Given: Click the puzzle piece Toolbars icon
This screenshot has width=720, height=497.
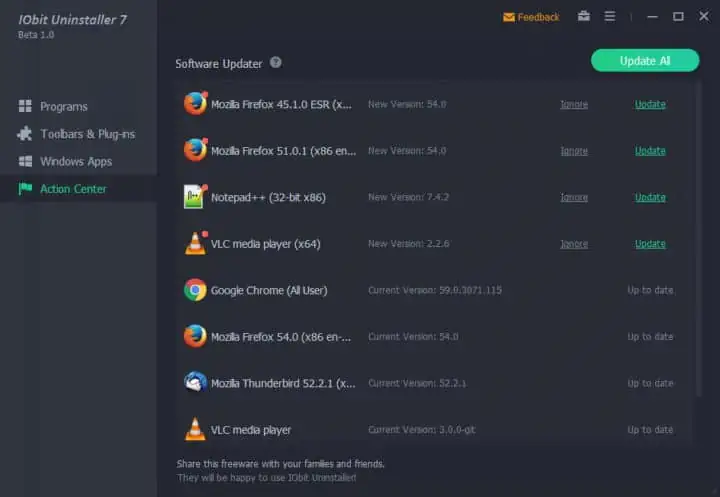Looking at the screenshot, I should pos(25,134).
